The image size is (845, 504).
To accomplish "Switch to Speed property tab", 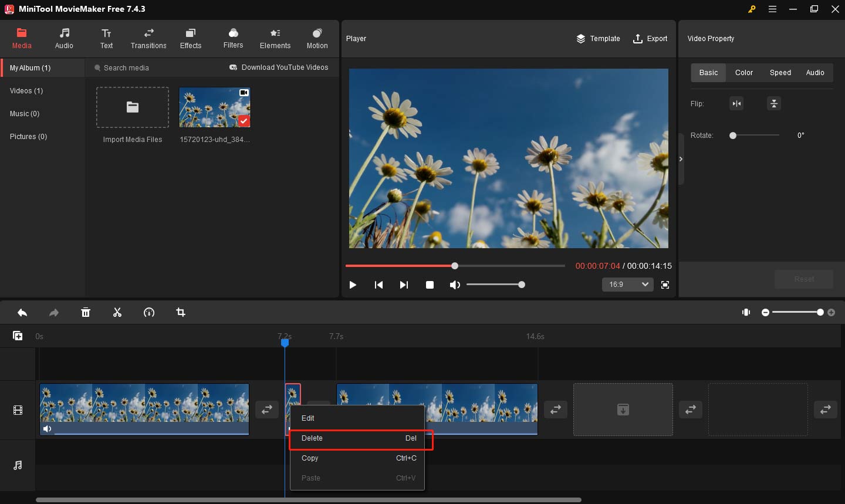I will (780, 73).
